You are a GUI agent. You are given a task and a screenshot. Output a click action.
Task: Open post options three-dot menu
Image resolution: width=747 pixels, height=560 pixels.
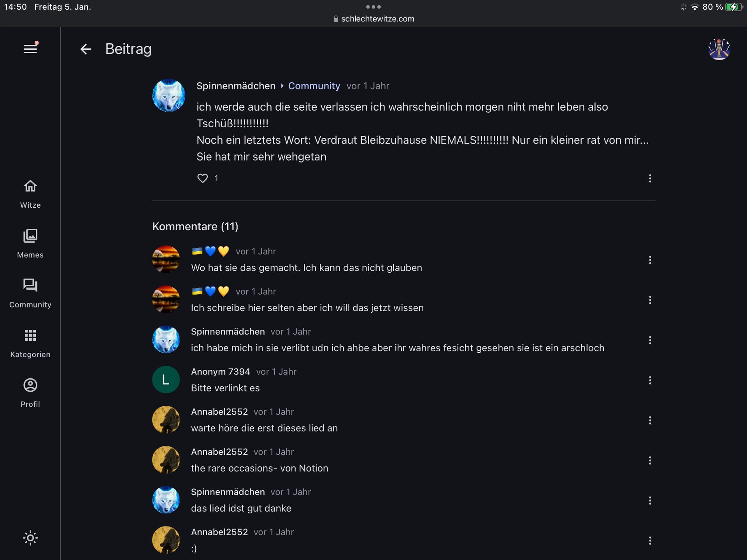pos(650,178)
